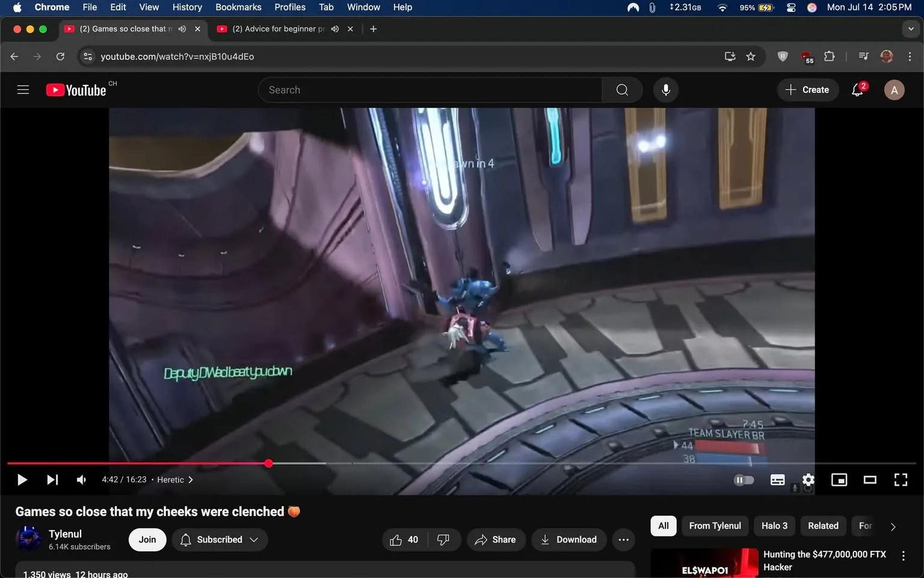The height and width of the screenshot is (578, 924).
Task: Skip to the next video
Action: (x=52, y=480)
